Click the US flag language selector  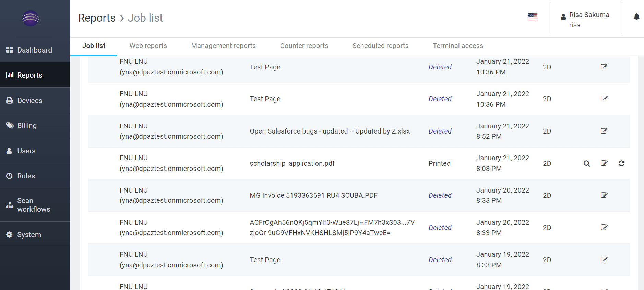click(x=533, y=17)
